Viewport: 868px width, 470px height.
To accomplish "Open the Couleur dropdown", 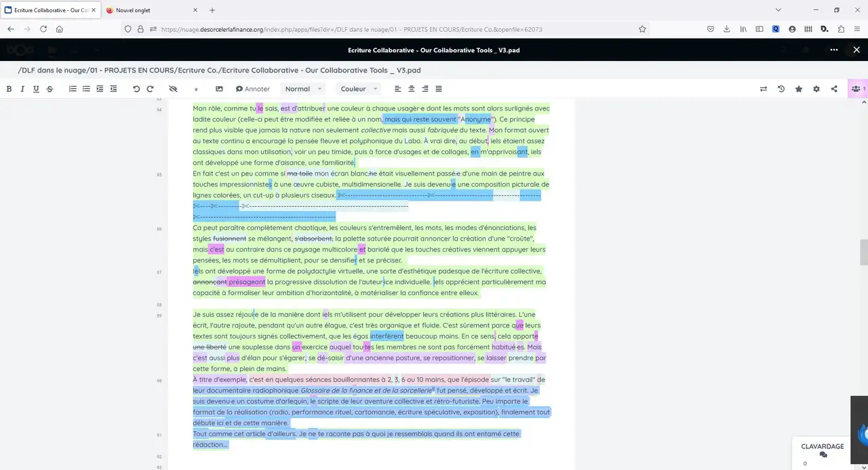I will [x=359, y=89].
